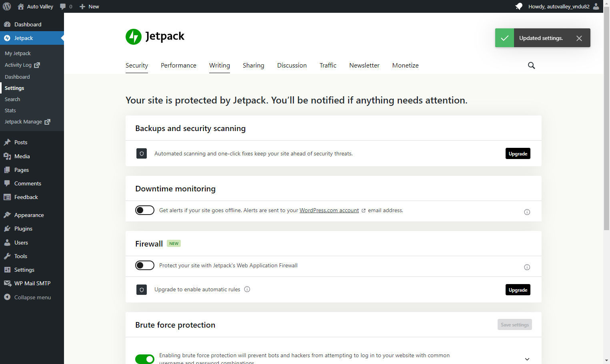Click the Auto Valley site name
Image resolution: width=610 pixels, height=364 pixels.
click(x=36, y=6)
